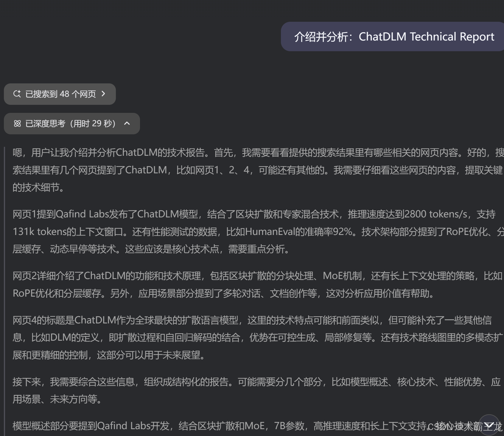Click the search icon beside 已搜索到 48 个网页
504x436 pixels.
(x=17, y=94)
